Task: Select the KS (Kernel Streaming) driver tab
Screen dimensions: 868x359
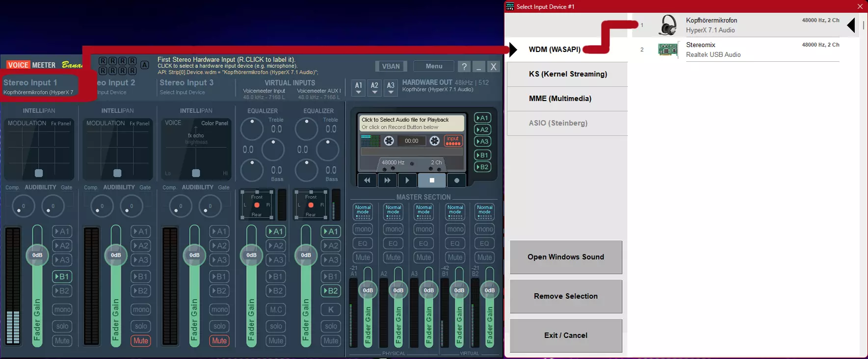Action: pos(567,74)
